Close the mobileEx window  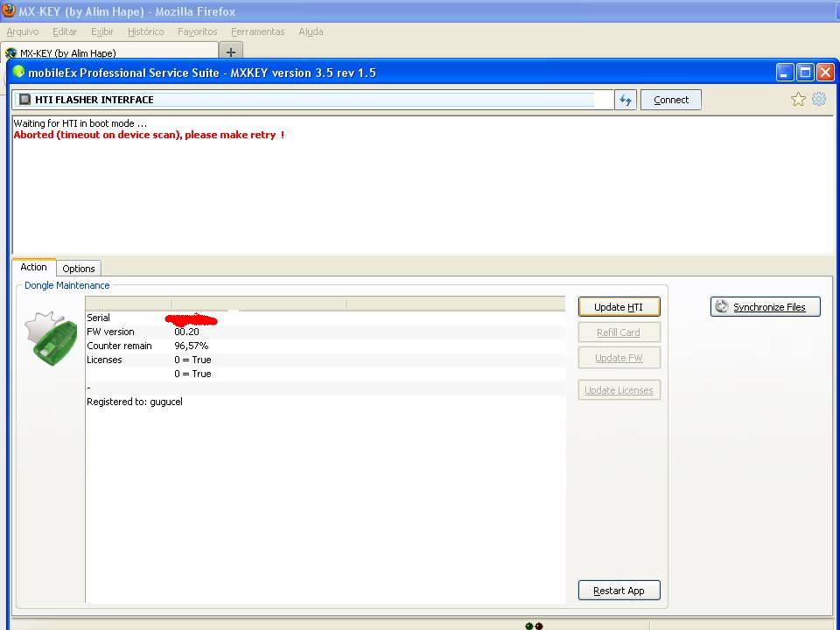pos(825,72)
